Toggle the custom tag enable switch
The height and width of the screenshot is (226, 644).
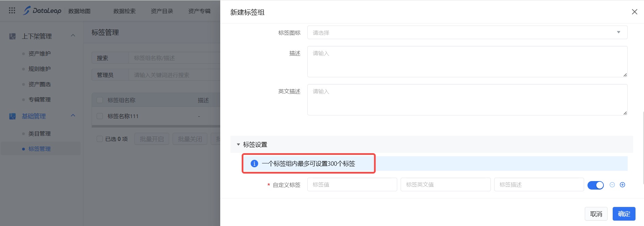pyautogui.click(x=596, y=185)
